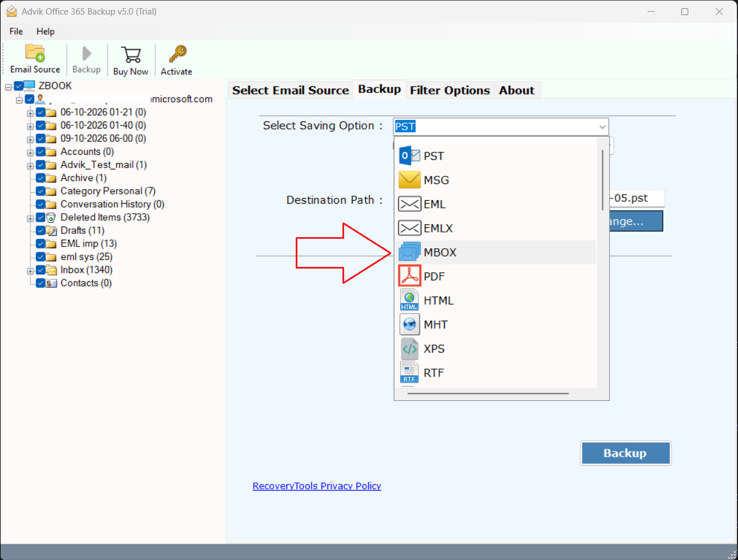Screen dimensions: 738x560
Task: Close the Select Saving Option dropdown arrow
Action: point(602,127)
